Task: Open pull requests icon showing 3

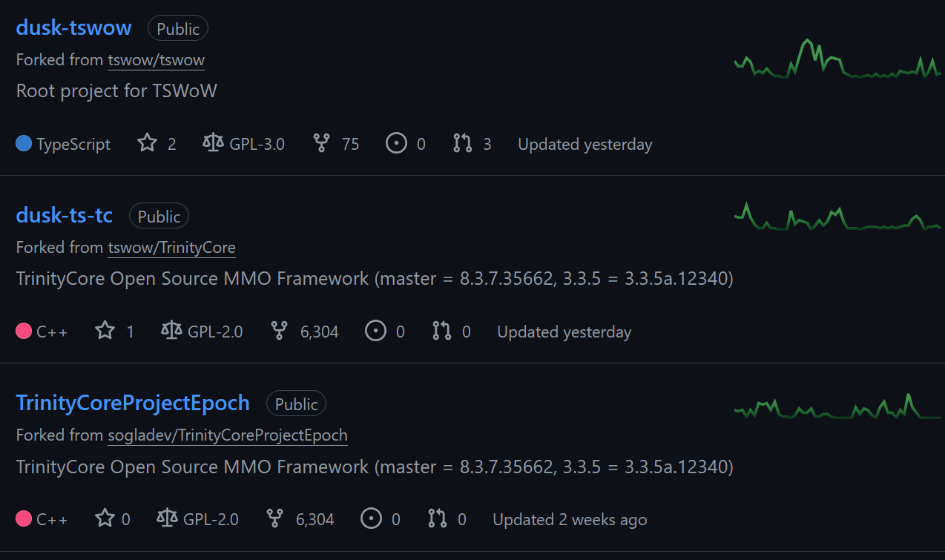Action: (463, 143)
